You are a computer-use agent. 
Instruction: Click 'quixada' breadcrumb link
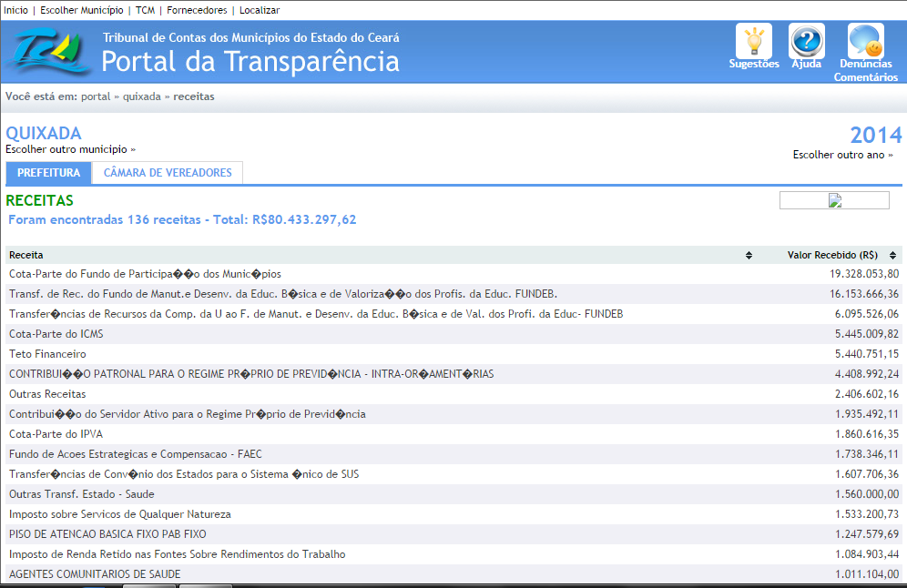click(x=142, y=96)
